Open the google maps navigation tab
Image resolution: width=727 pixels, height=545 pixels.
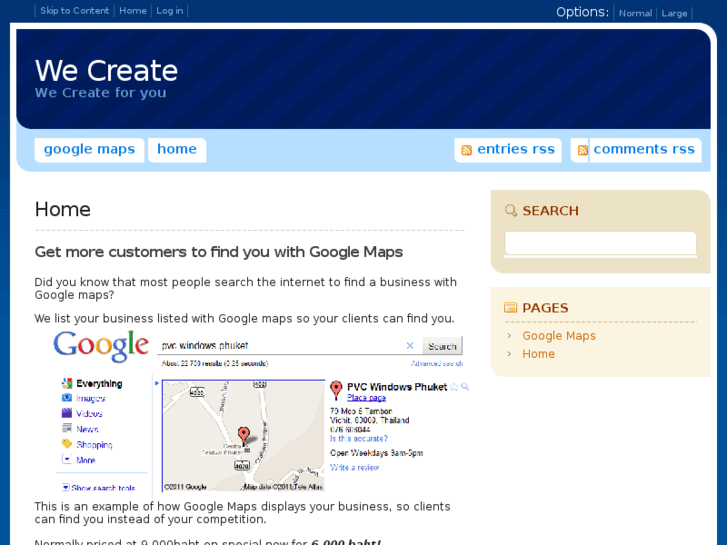pos(89,150)
